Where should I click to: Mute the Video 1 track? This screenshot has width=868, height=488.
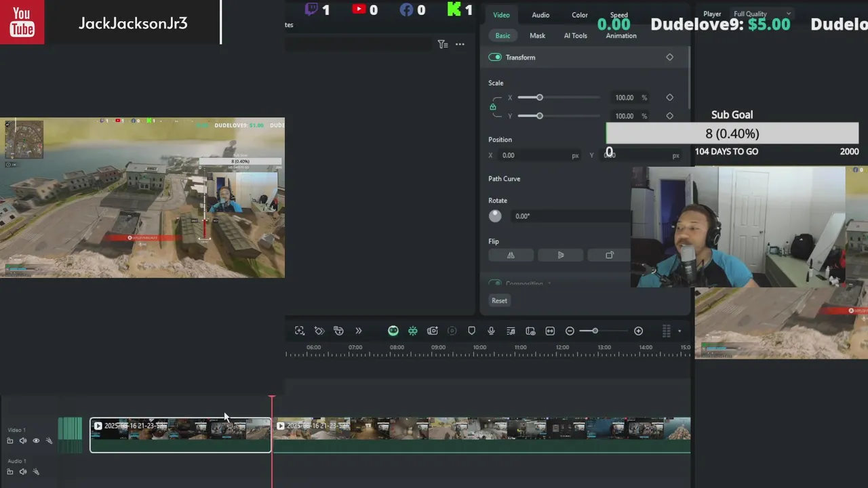pyautogui.click(x=23, y=441)
